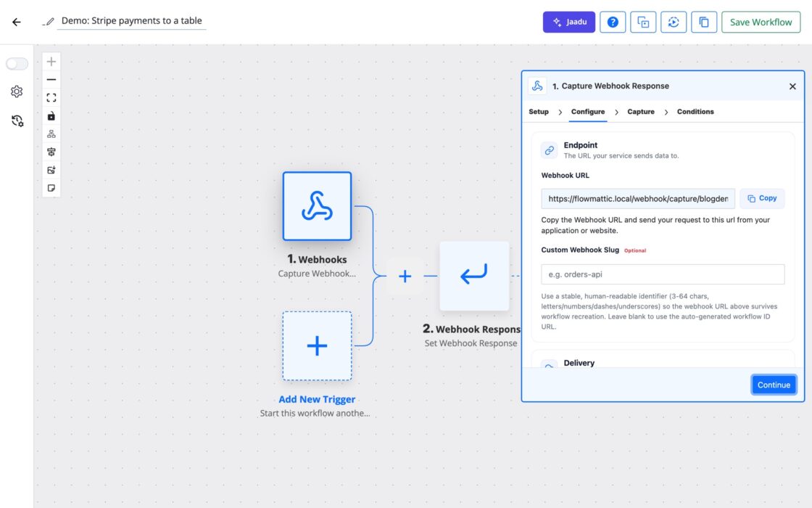Click the Add New Trigger link
Viewport: 812px width, 508px height.
(317, 399)
